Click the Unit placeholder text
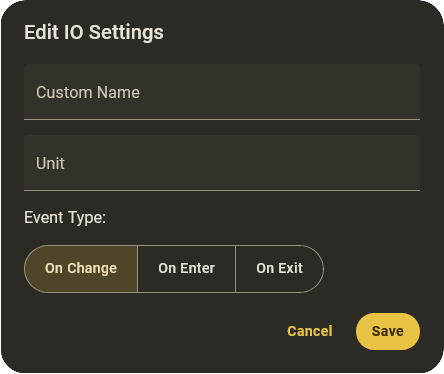 pos(50,163)
